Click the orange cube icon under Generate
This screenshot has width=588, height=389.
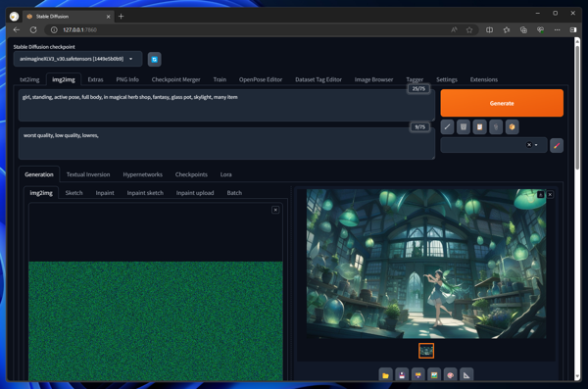coord(512,126)
